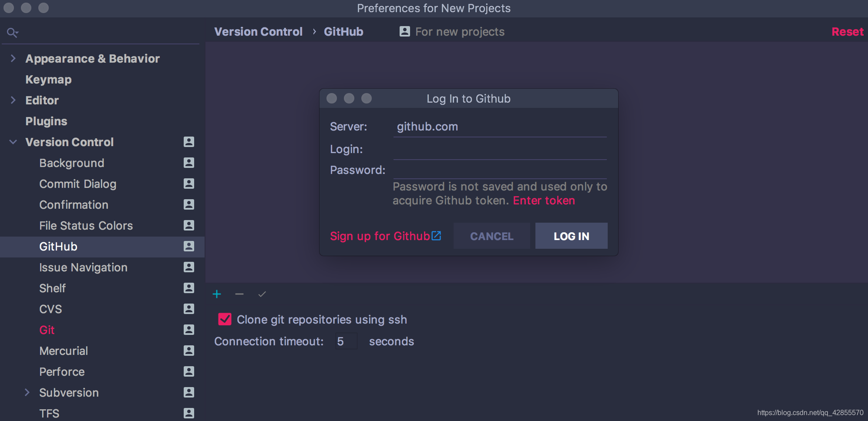This screenshot has height=421, width=868.
Task: Click the project icon on Commit Dialog row
Action: pyautogui.click(x=189, y=184)
